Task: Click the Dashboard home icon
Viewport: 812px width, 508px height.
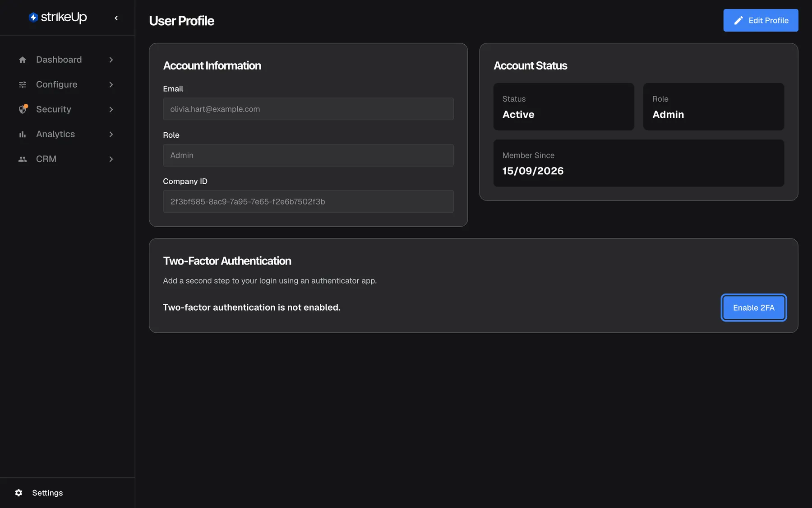Action: pyautogui.click(x=23, y=60)
